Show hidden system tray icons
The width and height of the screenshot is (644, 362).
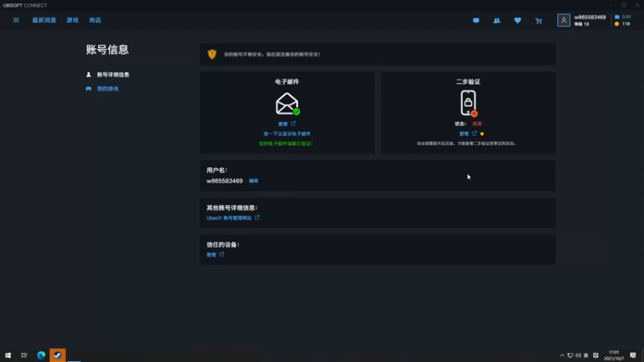tap(562, 356)
